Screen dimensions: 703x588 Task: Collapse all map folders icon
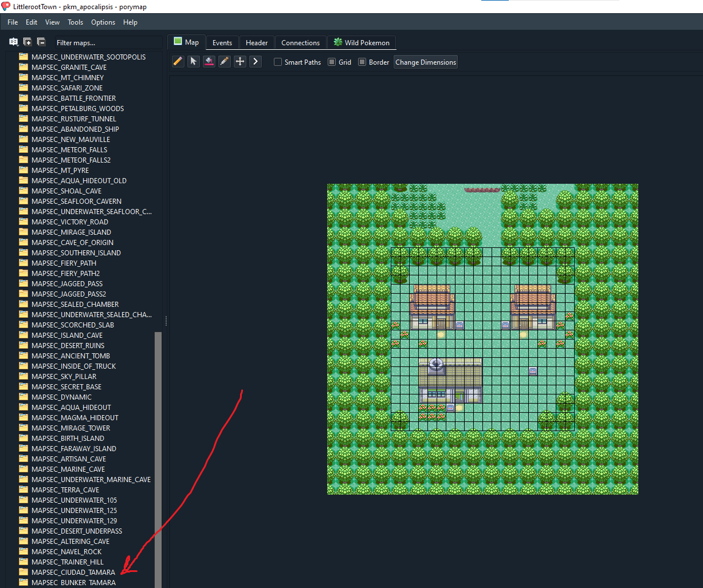pos(41,42)
